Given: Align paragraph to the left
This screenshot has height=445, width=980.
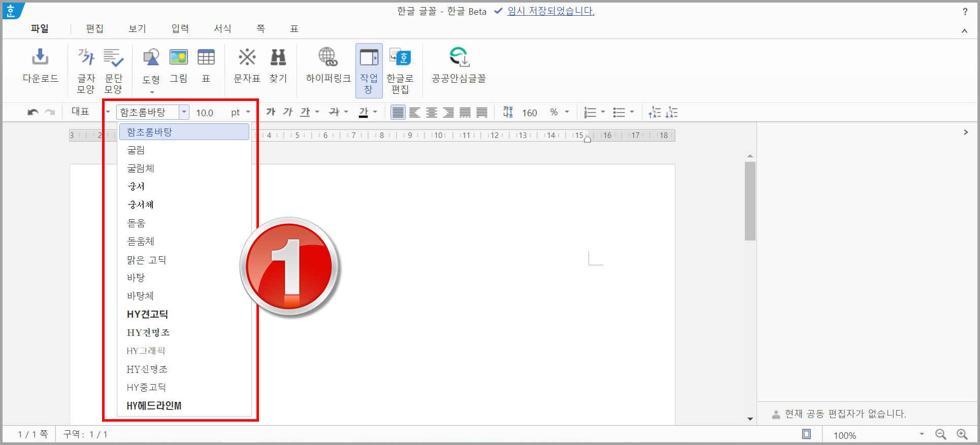Looking at the screenshot, I should pos(415,112).
